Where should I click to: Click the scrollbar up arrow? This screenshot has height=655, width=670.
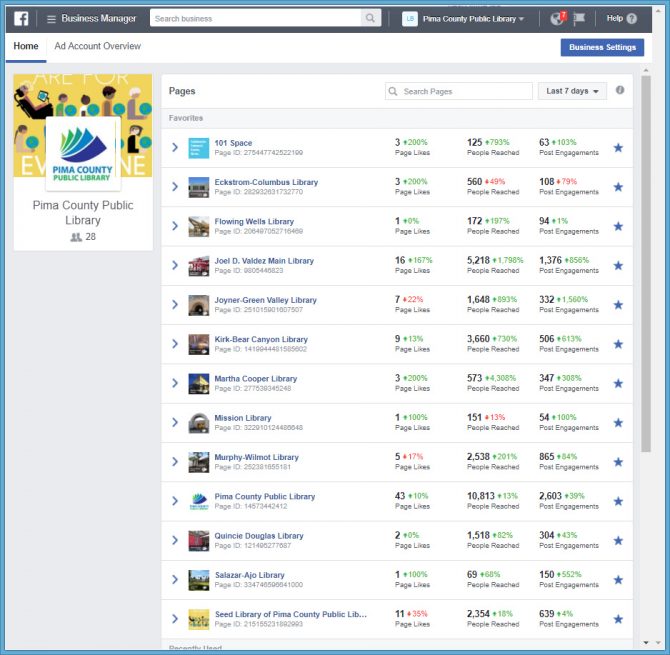pos(646,70)
